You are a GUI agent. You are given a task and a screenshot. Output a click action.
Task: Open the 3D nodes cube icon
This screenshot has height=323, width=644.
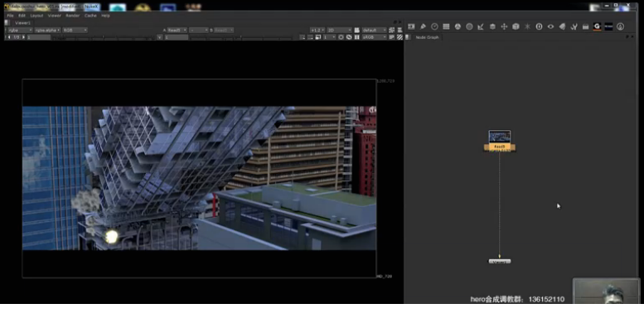[x=516, y=27]
